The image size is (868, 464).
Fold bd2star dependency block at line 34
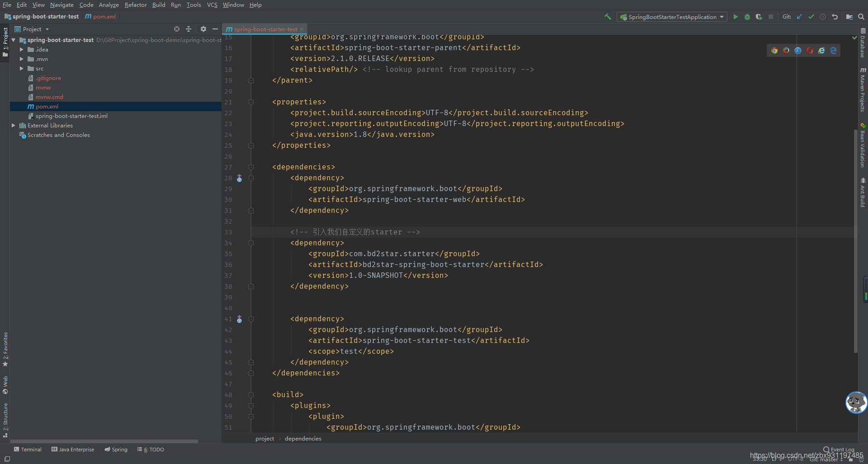click(251, 244)
